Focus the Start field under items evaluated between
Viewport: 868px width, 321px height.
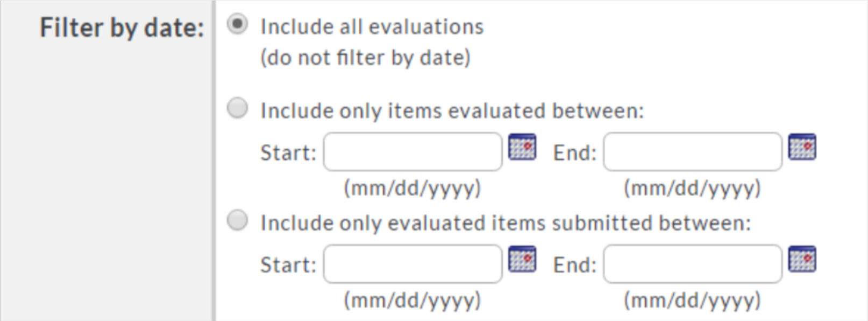[x=412, y=152]
